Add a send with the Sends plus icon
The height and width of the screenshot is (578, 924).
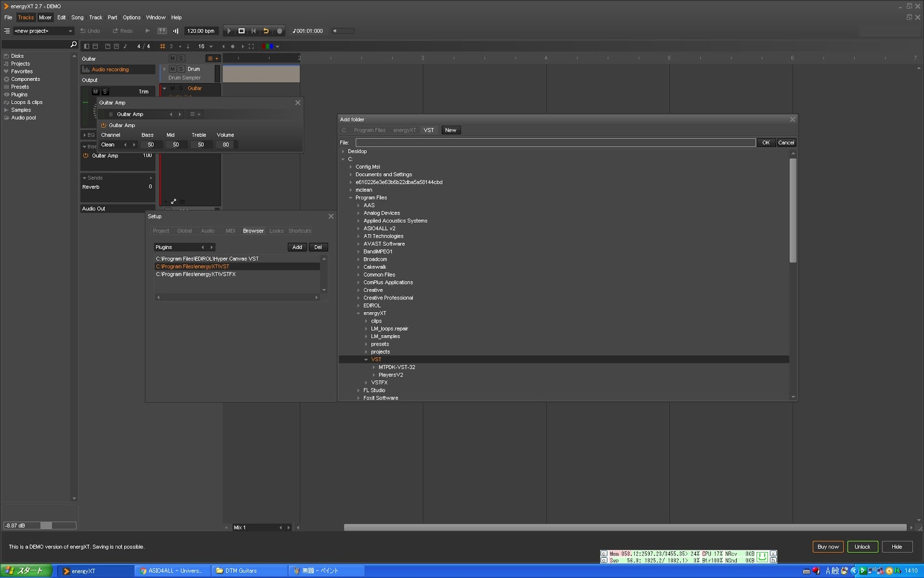(151, 178)
